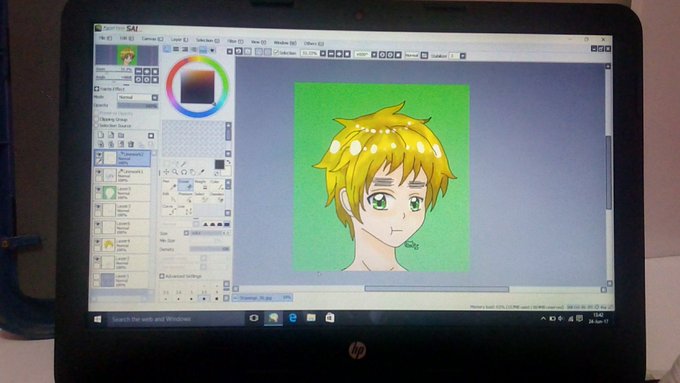The height and width of the screenshot is (383, 680).
Task: Choose the Pressure linework tool
Action: [185, 197]
